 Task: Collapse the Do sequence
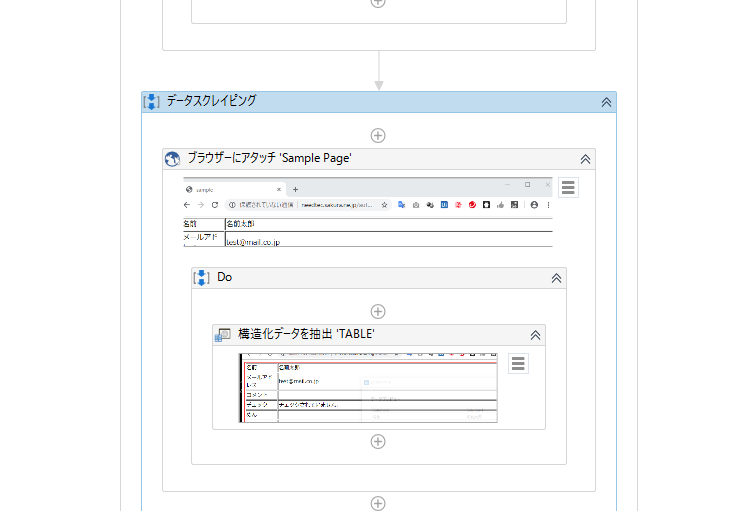point(556,278)
